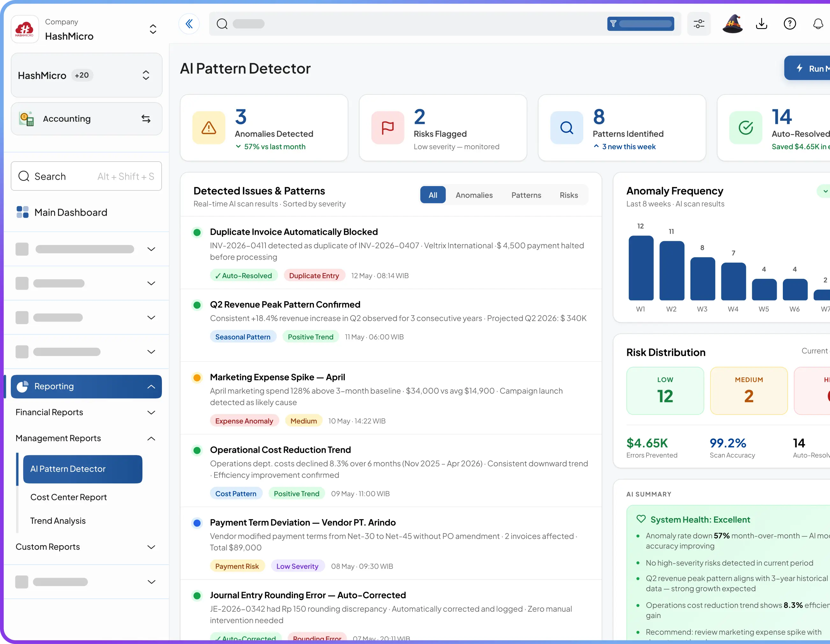Open notifications bell

[x=818, y=24]
